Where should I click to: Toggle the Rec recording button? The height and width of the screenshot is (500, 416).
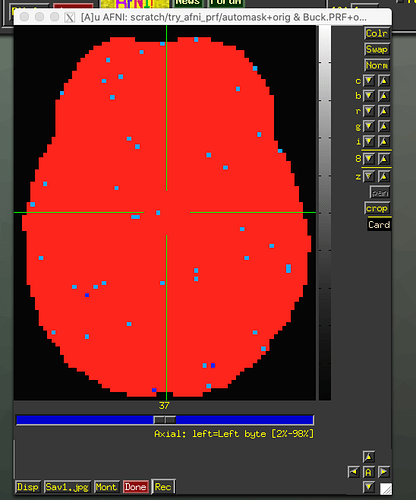point(163,487)
